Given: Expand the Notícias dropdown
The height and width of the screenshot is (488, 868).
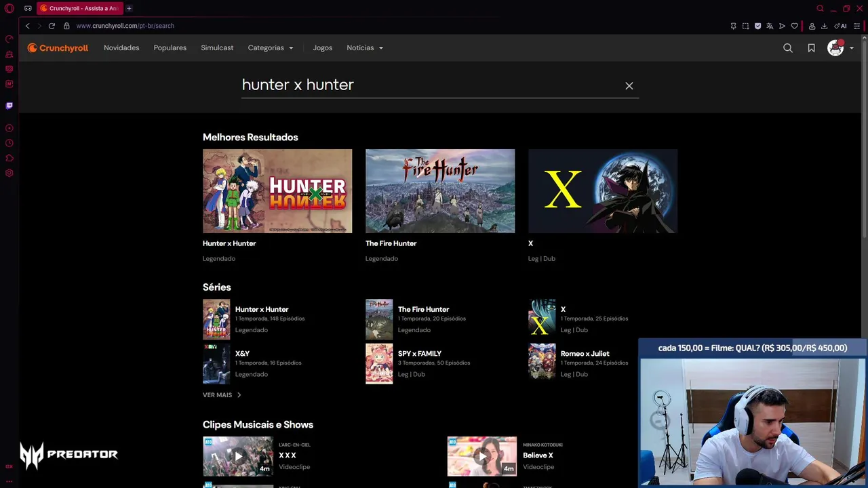Looking at the screenshot, I should [x=365, y=48].
